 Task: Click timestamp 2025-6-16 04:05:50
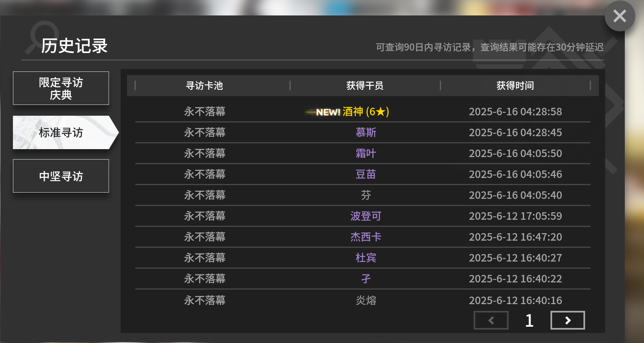515,153
